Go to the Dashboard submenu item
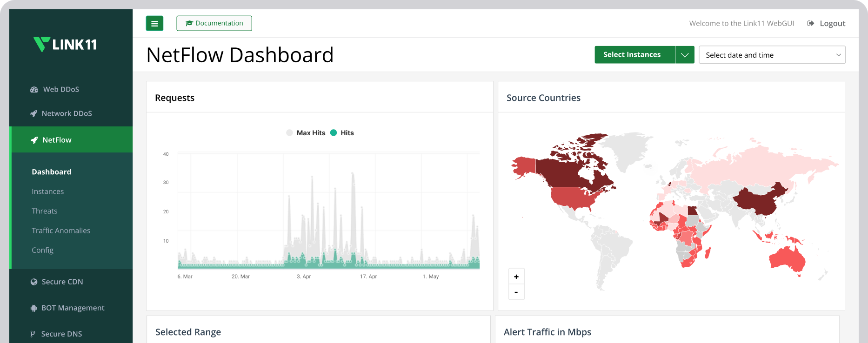868x343 pixels. (51, 171)
